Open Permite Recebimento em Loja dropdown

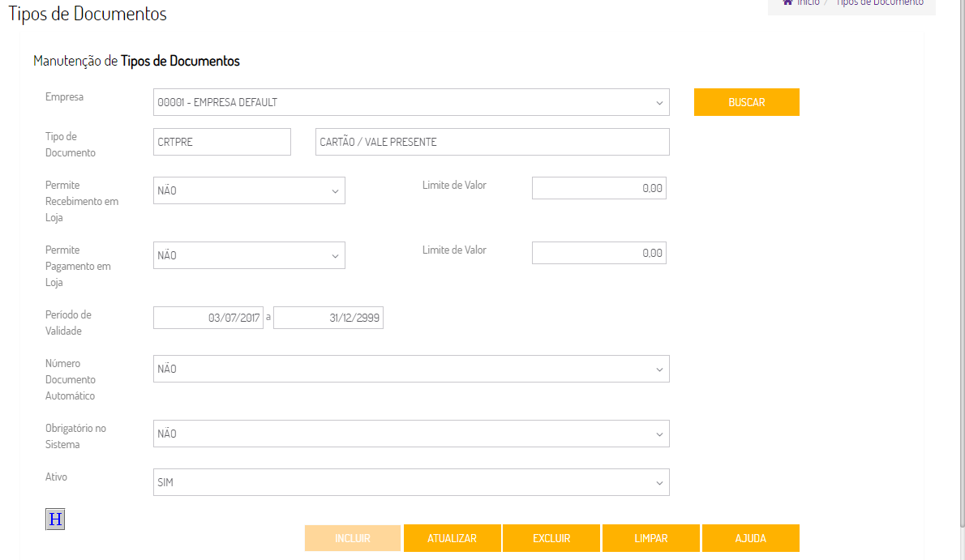tap(249, 190)
